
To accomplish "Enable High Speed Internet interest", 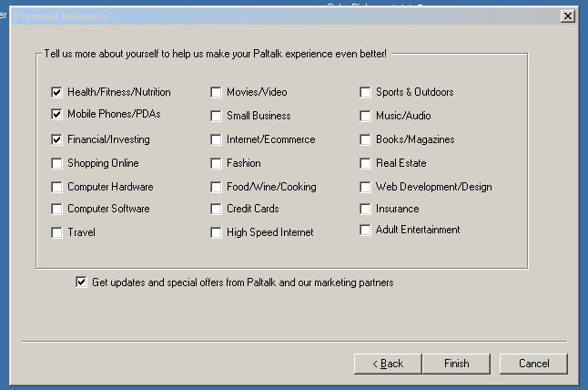I will click(x=216, y=232).
